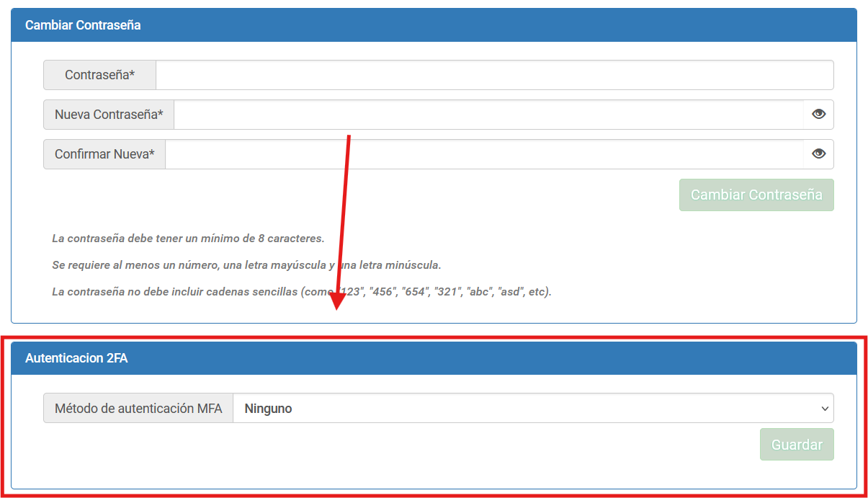Focus the current Contraseña input field
This screenshot has width=868, height=498.
pyautogui.click(x=494, y=75)
